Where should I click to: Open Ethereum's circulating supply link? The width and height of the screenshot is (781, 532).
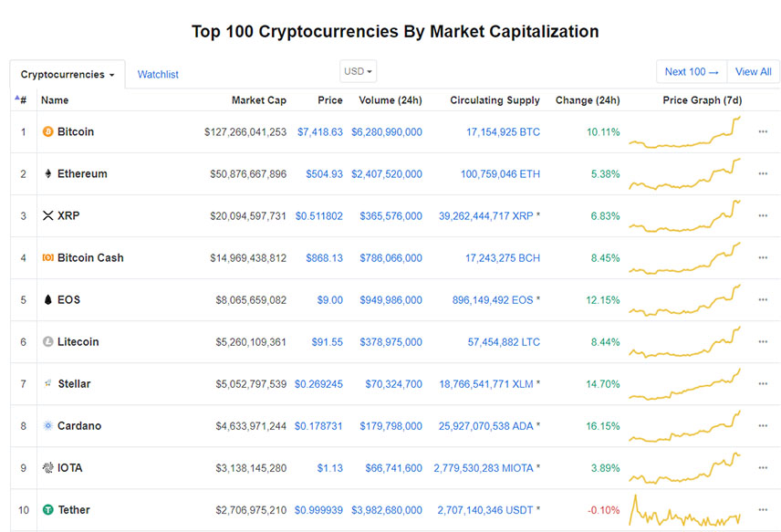point(500,174)
